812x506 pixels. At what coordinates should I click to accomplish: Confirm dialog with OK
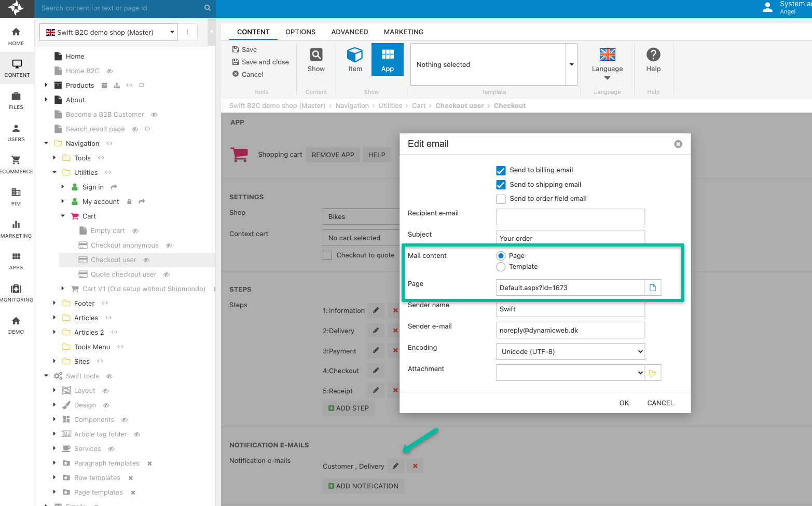pyautogui.click(x=624, y=403)
